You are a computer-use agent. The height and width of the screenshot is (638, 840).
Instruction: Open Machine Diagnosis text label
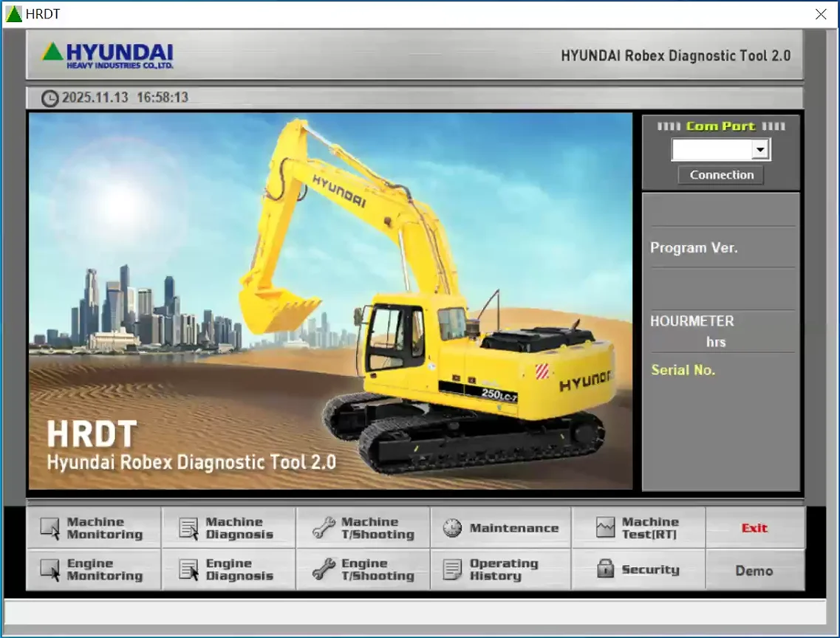[x=239, y=528]
